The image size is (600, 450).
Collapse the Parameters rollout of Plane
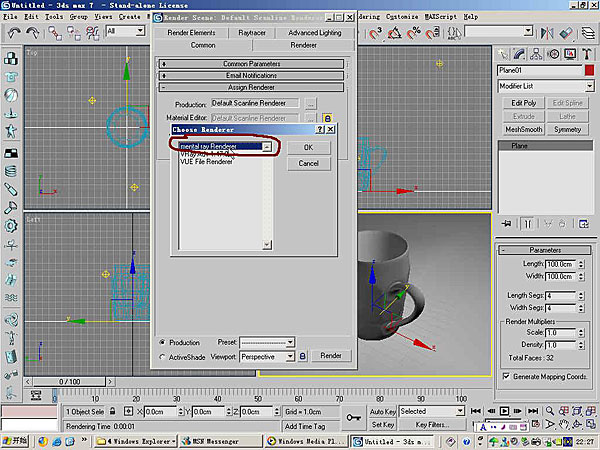coord(545,250)
